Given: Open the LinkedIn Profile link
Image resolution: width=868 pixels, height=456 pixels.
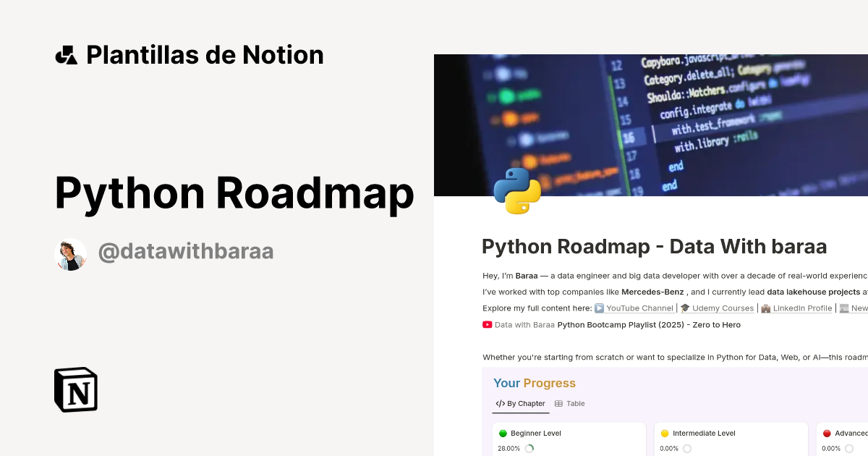Looking at the screenshot, I should [802, 308].
